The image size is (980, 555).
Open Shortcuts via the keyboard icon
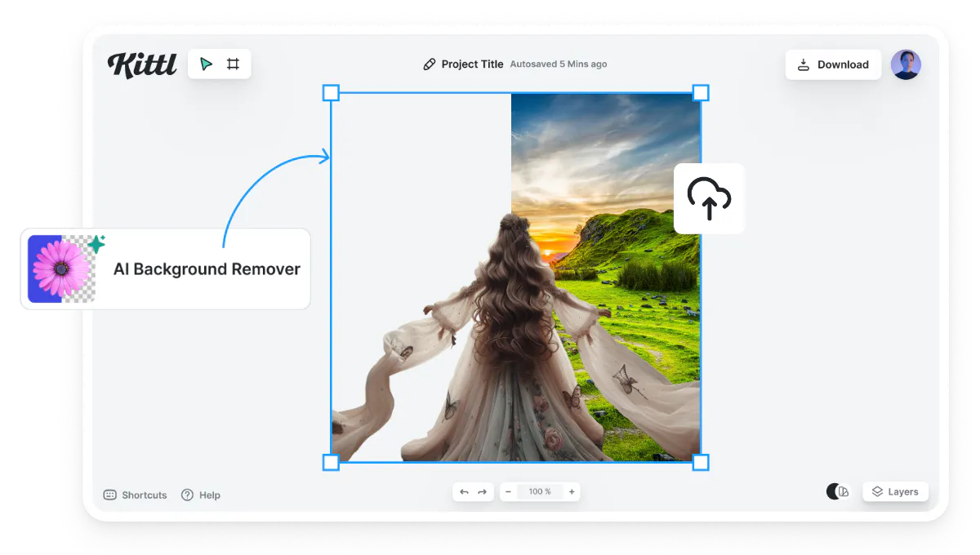135,495
